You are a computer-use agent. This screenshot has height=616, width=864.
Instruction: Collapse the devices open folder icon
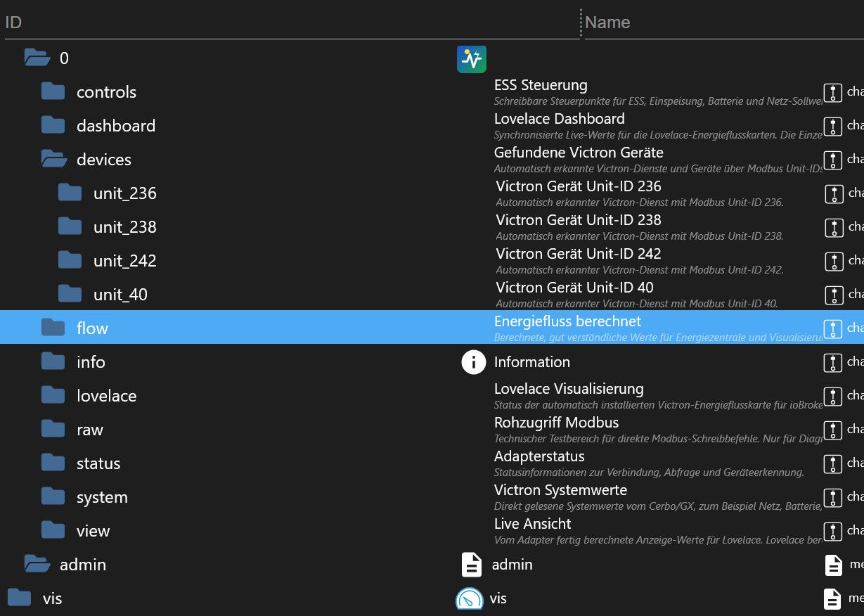(x=54, y=159)
